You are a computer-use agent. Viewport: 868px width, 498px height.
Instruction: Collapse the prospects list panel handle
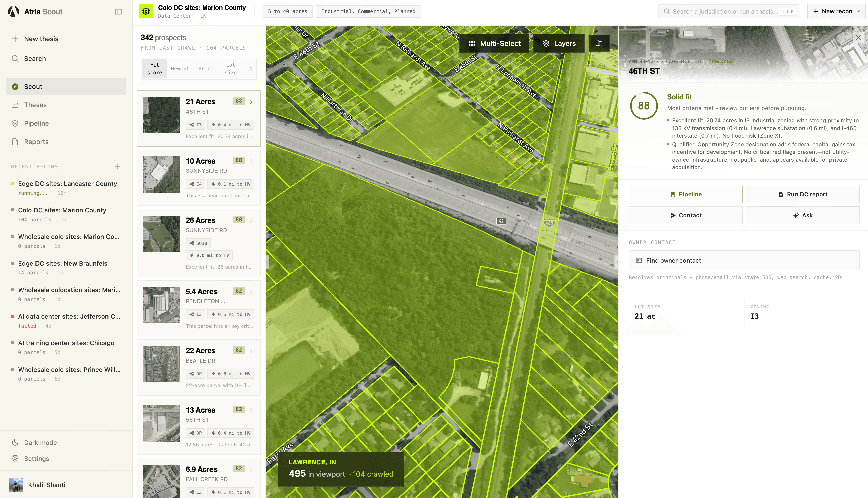267,262
